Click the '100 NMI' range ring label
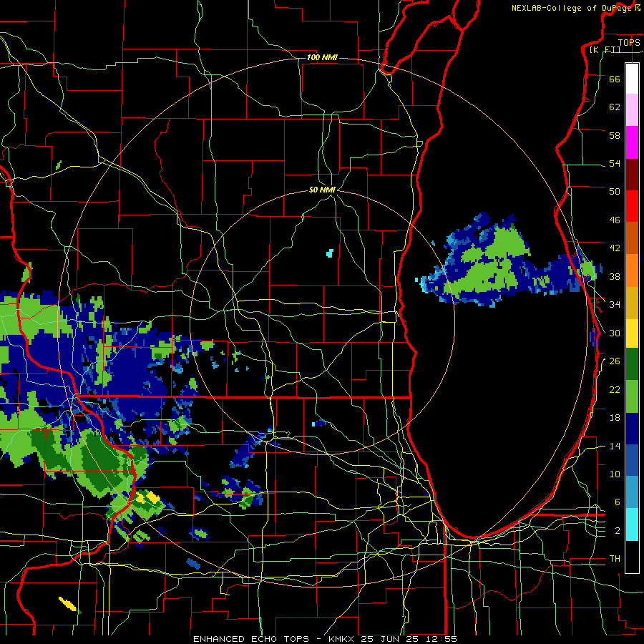This screenshot has width=644, height=644. pos(322,57)
